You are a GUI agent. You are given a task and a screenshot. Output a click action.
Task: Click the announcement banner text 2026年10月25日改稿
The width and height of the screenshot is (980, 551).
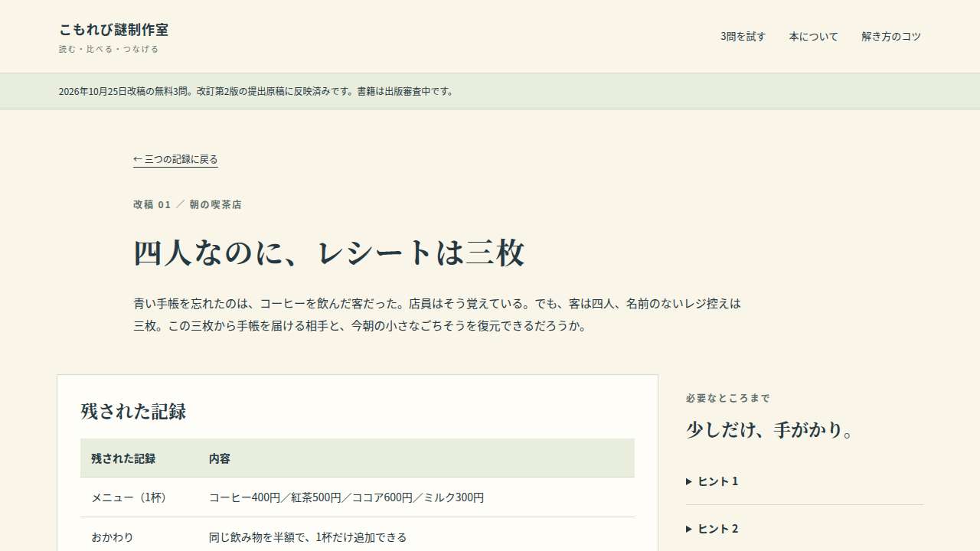coord(256,91)
